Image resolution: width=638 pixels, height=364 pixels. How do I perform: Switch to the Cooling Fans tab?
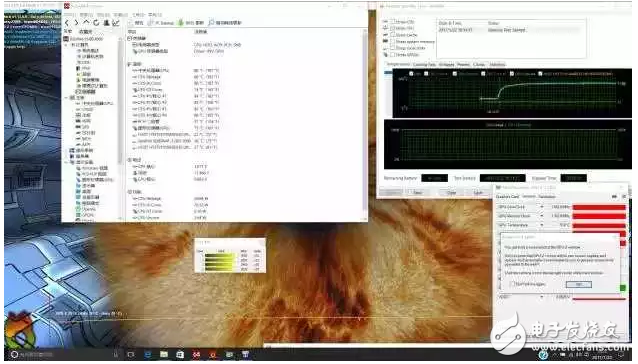click(424, 65)
